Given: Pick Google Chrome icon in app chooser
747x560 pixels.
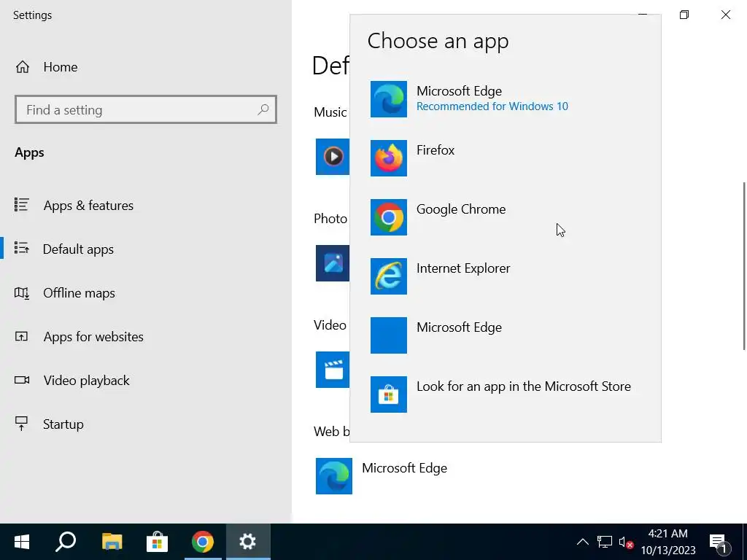Looking at the screenshot, I should coord(389,217).
